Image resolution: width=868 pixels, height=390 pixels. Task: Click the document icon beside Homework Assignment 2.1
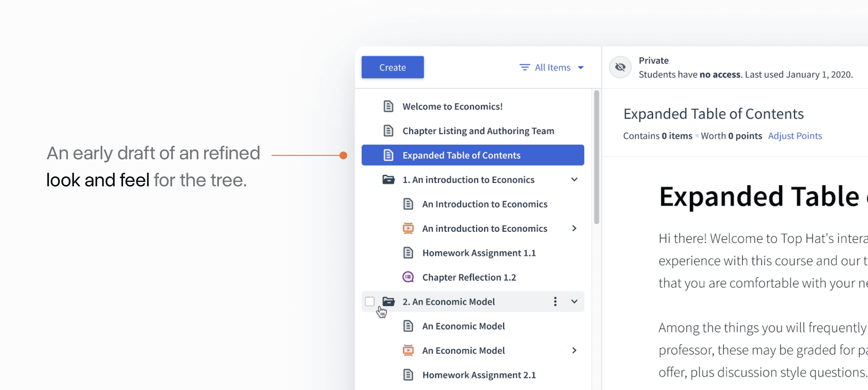408,375
